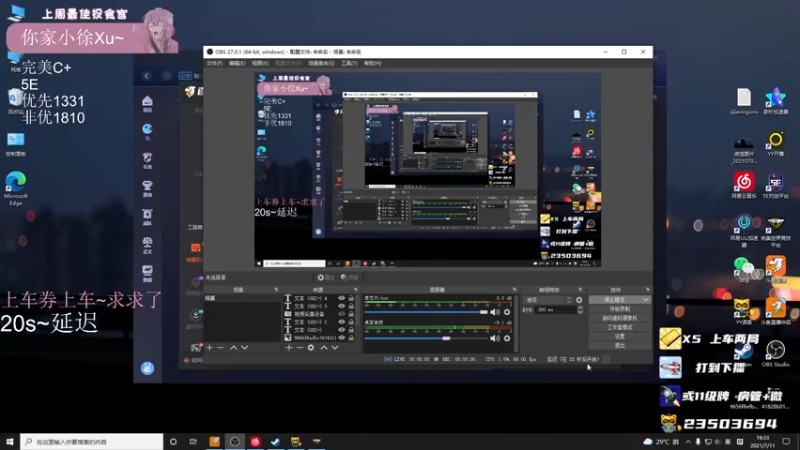Remove the selected scene with the minus icon

click(x=221, y=347)
